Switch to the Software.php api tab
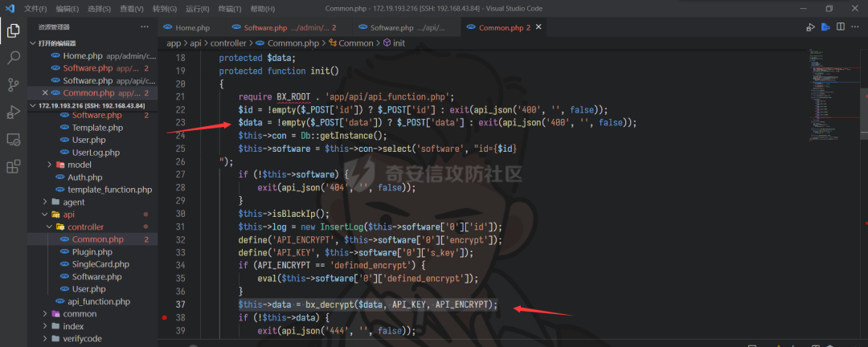Viewport: 868px width, 347px height. (x=407, y=27)
